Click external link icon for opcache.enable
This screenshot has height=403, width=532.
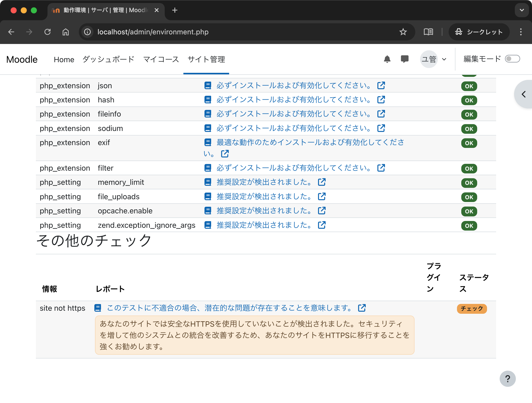322,211
